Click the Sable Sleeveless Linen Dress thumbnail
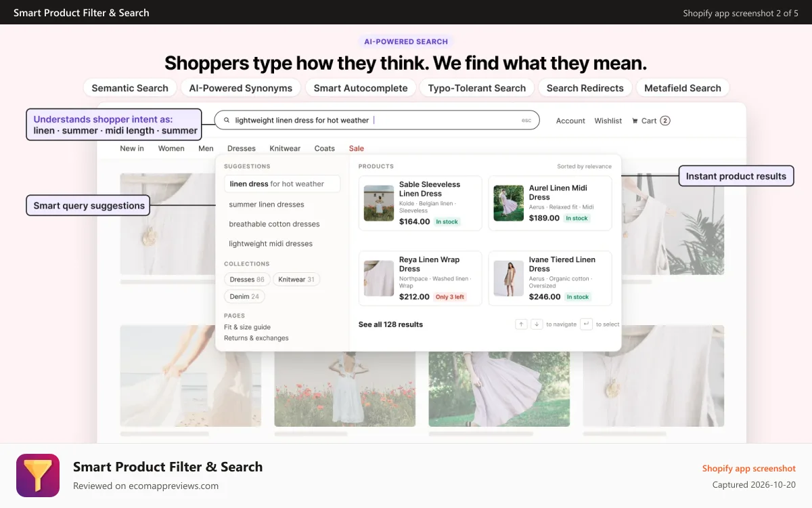 tap(379, 203)
